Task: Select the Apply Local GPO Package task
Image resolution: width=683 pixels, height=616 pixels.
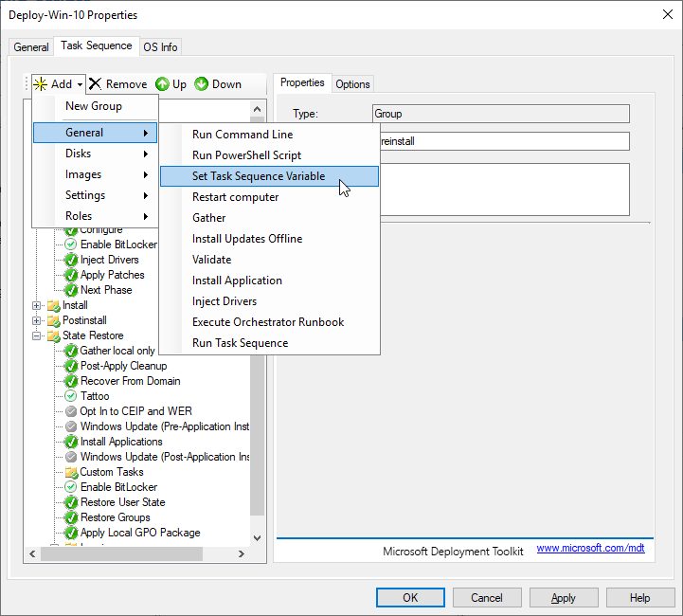Action: [139, 533]
